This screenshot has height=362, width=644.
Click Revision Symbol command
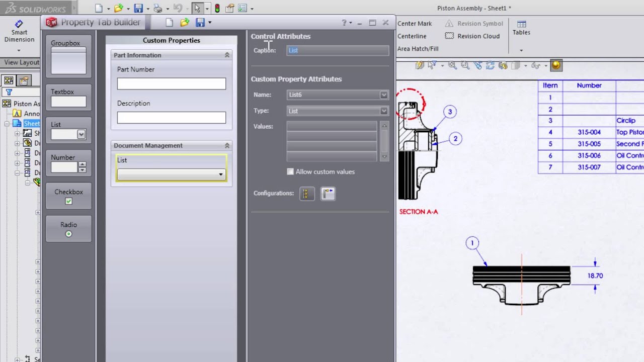tap(474, 24)
